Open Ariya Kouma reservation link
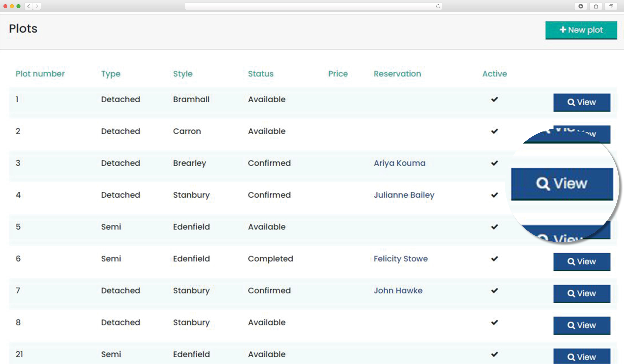This screenshot has width=624, height=364. (400, 163)
